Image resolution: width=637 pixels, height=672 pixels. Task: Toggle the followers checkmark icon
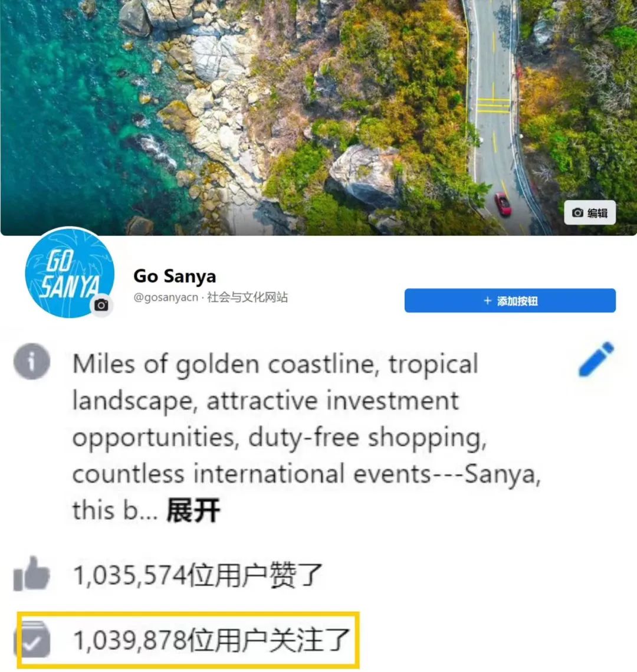click(x=32, y=640)
